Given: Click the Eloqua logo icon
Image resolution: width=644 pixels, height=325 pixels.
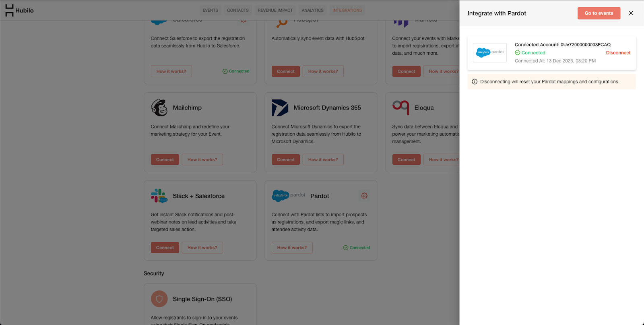Looking at the screenshot, I should pos(401,108).
